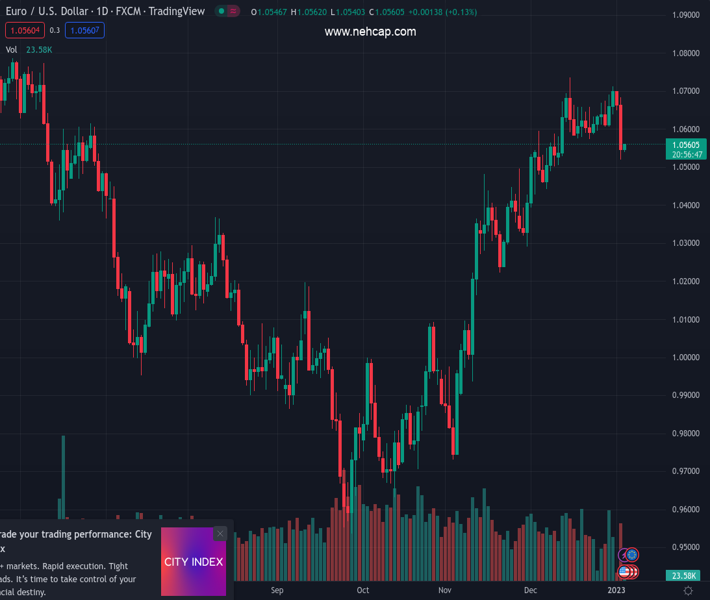Click the current price label 1.05605 on axis

pos(687,145)
